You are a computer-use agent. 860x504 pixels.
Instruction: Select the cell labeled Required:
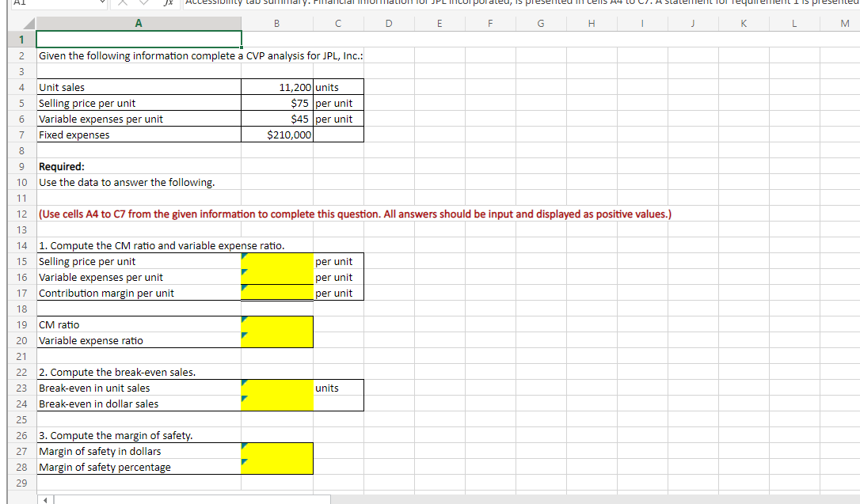coord(138,166)
